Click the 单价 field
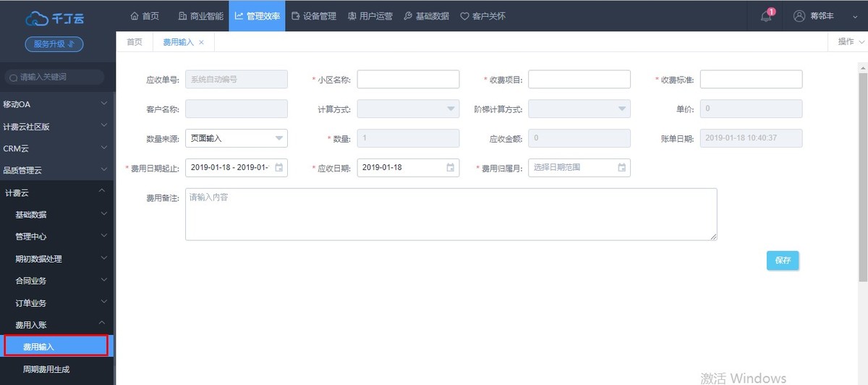The width and height of the screenshot is (868, 385). (x=751, y=109)
